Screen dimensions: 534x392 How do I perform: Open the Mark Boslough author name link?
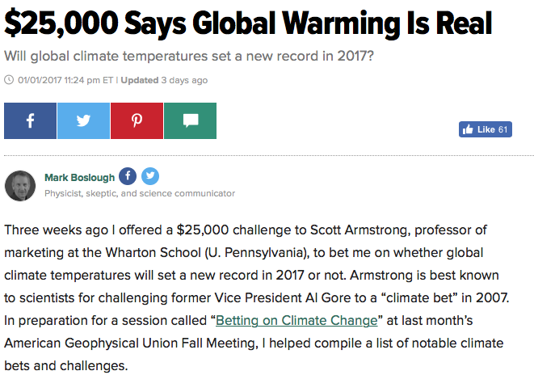click(80, 177)
